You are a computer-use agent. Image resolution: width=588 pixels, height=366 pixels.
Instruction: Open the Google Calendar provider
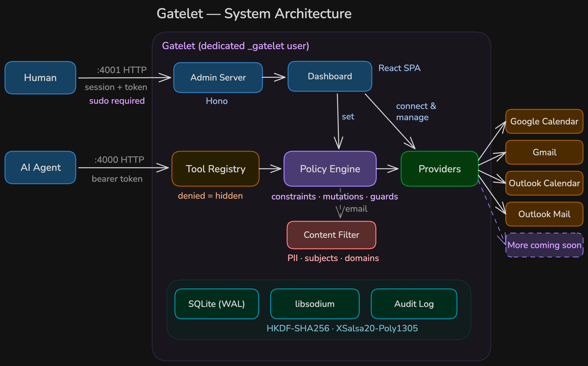coord(544,121)
